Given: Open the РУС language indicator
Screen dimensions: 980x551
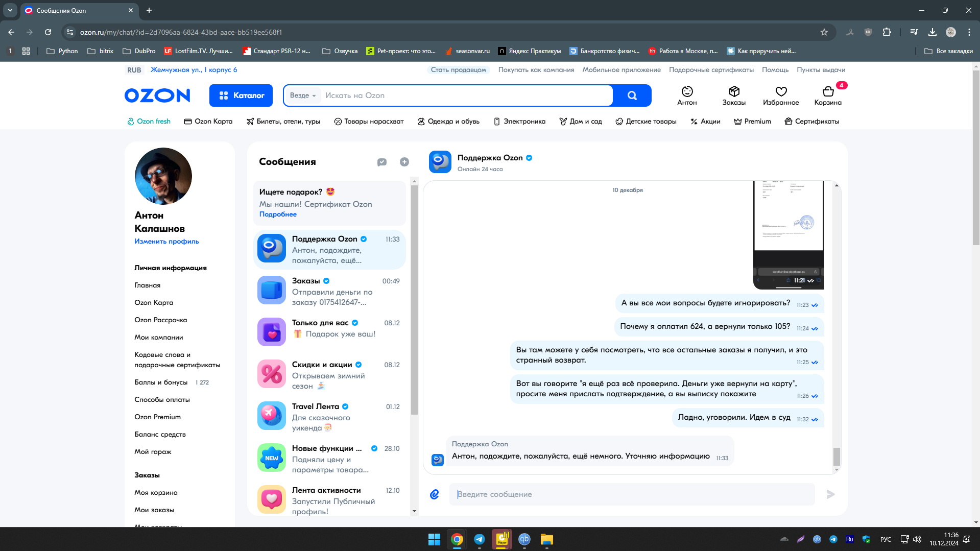Looking at the screenshot, I should pos(886,539).
